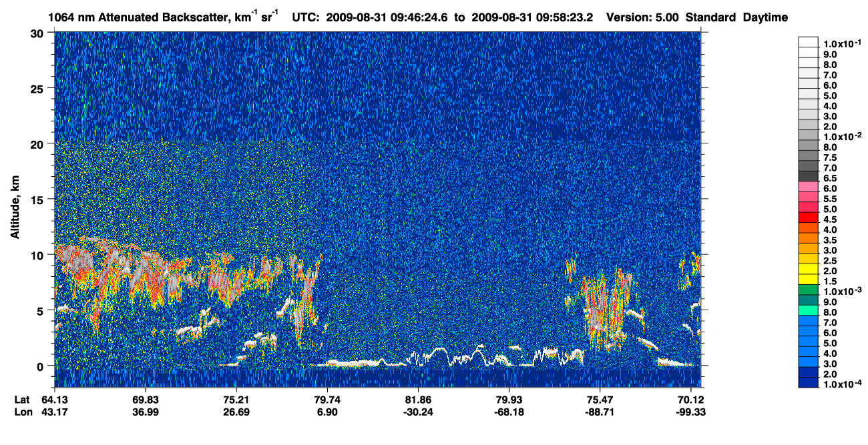Click the gray 7.5 legend swatch

click(x=808, y=156)
